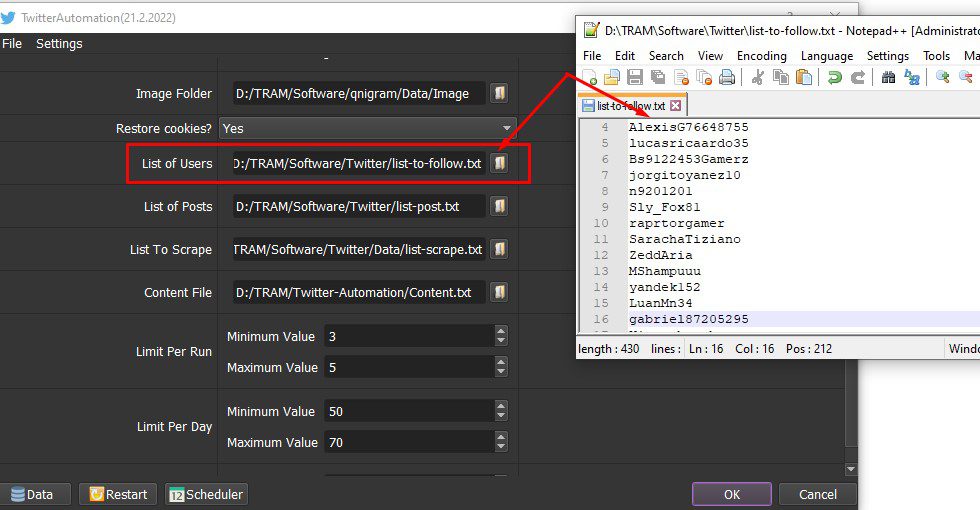Browse for the Image Folder path
This screenshot has width=980, height=510.
click(x=499, y=93)
